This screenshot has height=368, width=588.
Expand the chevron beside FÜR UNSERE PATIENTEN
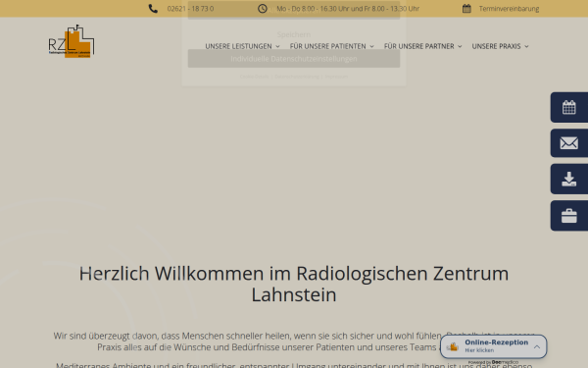click(x=371, y=46)
